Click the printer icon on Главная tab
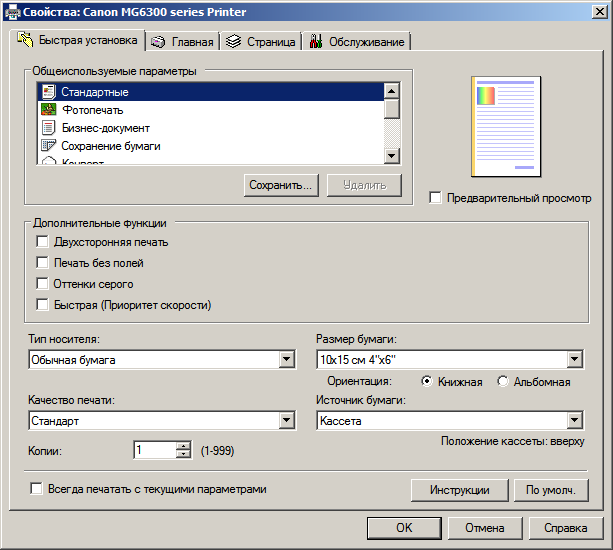The height and width of the screenshot is (550, 613). point(158,42)
